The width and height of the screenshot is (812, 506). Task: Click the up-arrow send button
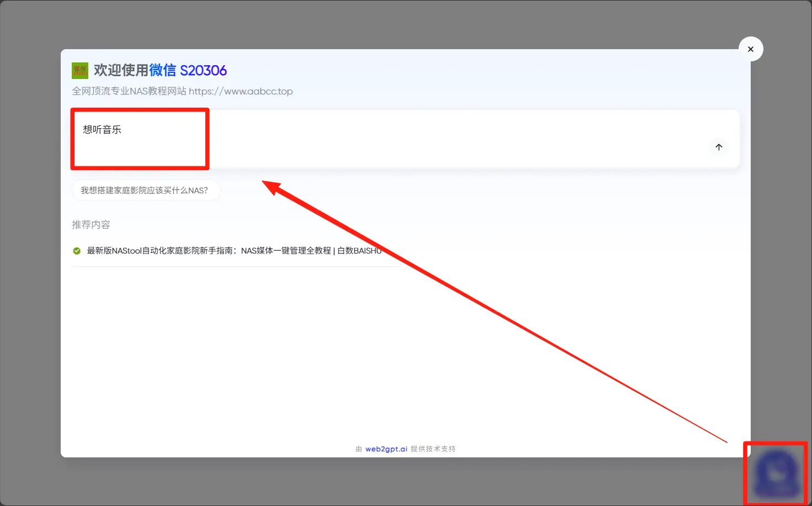coord(718,147)
